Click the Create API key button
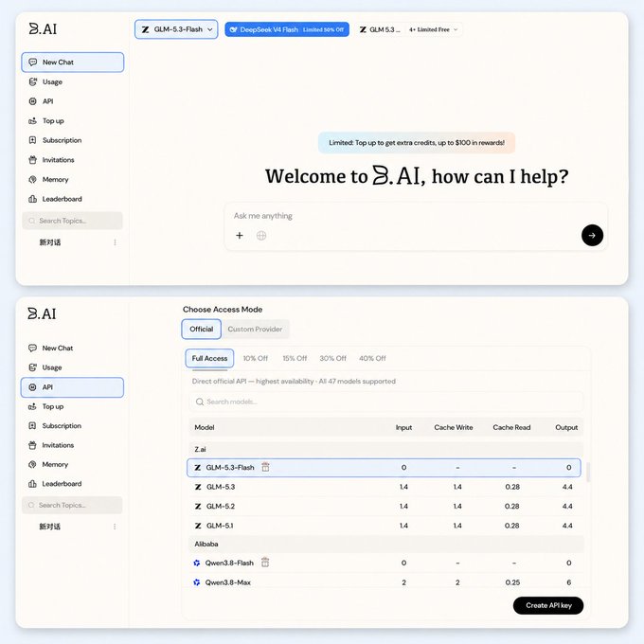Screen dimensions: 644x644 coord(548,605)
